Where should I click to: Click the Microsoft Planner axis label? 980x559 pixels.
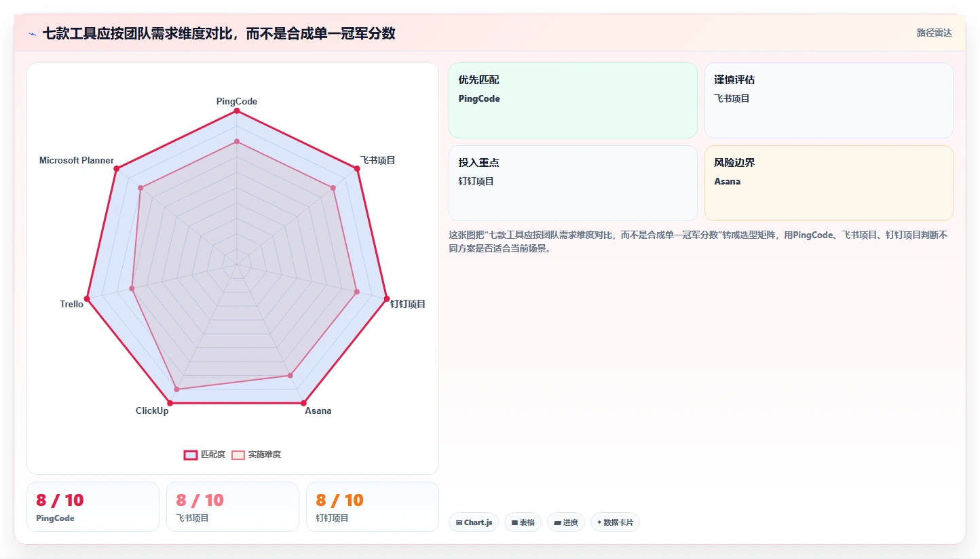click(77, 160)
